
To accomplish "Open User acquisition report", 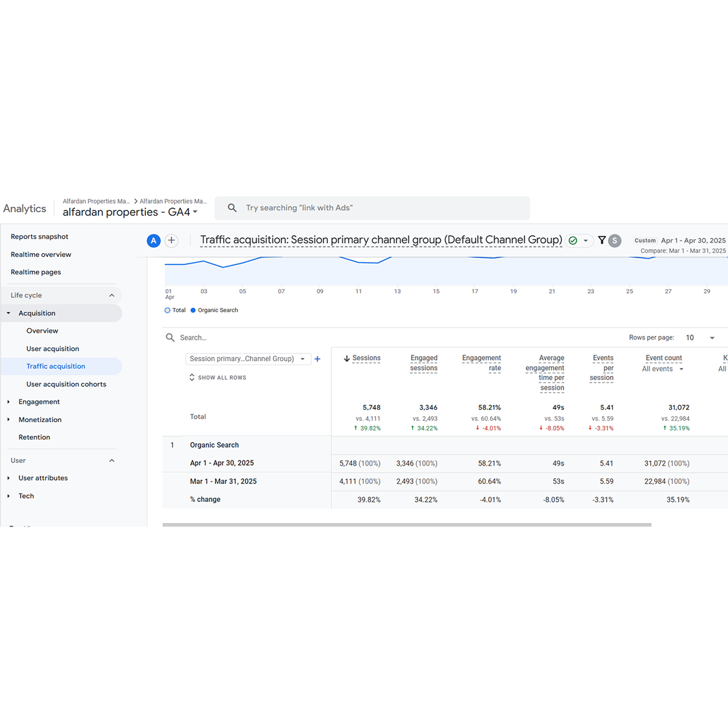I will coord(53,349).
